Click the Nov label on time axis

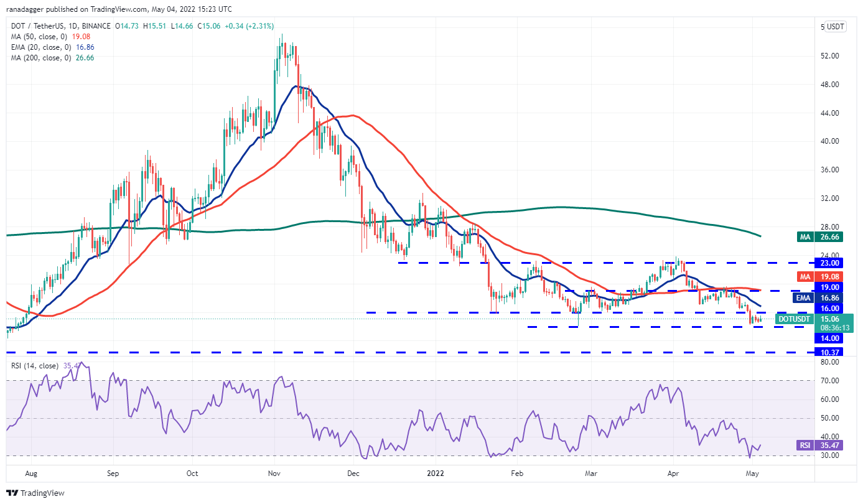pyautogui.click(x=274, y=473)
